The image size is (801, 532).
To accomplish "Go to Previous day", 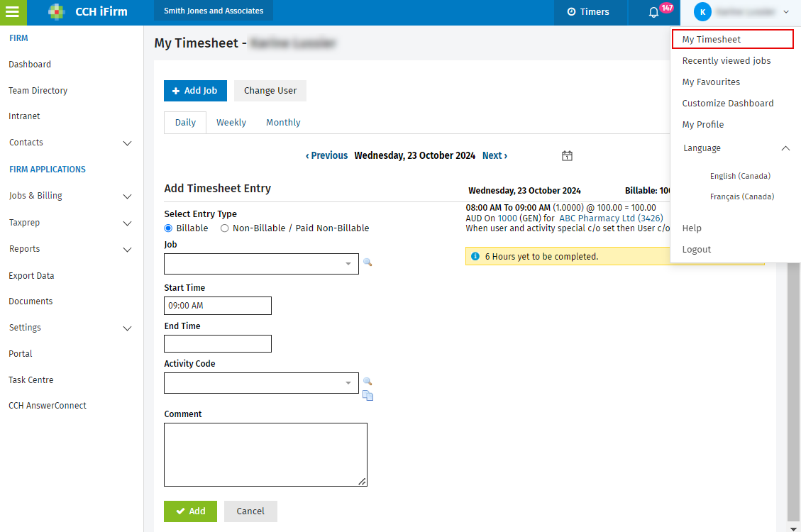I will point(326,156).
